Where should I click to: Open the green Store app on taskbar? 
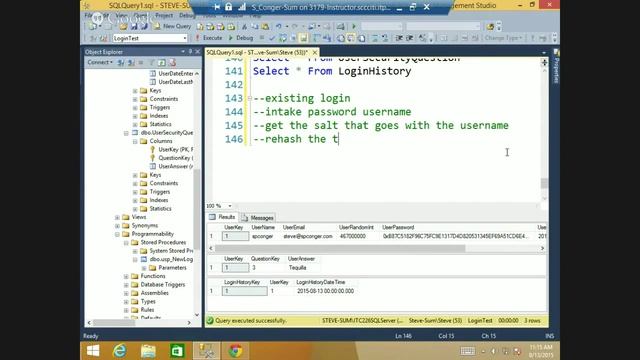click(x=177, y=351)
